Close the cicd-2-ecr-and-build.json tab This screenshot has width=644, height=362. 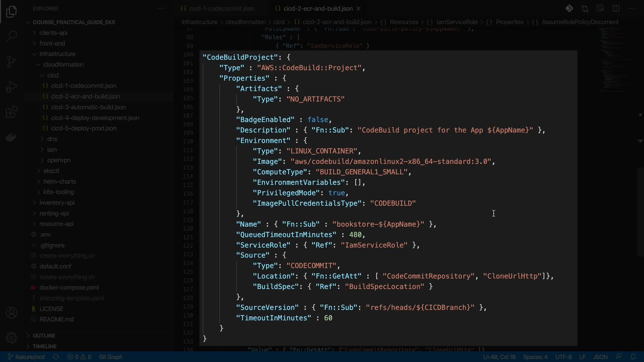(x=359, y=8)
